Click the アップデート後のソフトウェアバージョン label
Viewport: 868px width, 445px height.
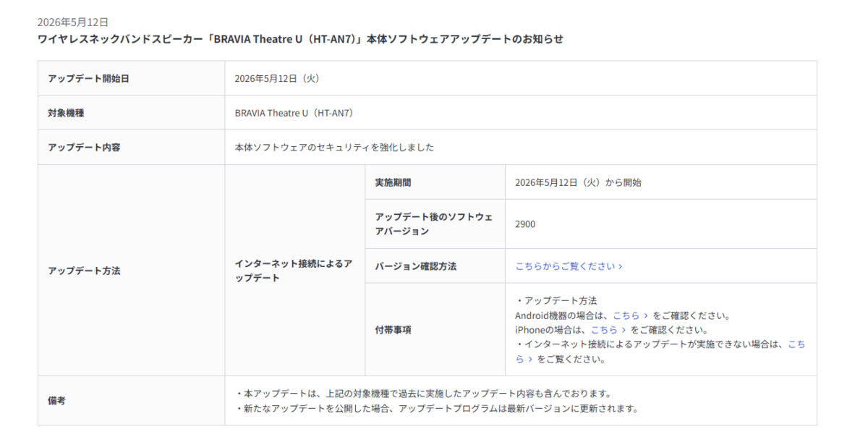[435, 224]
